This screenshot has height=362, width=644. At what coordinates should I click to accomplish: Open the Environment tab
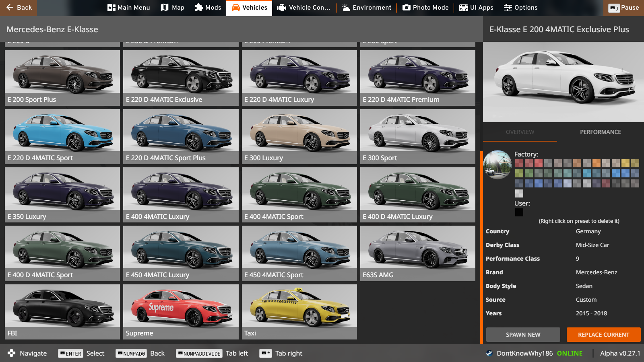click(x=367, y=8)
